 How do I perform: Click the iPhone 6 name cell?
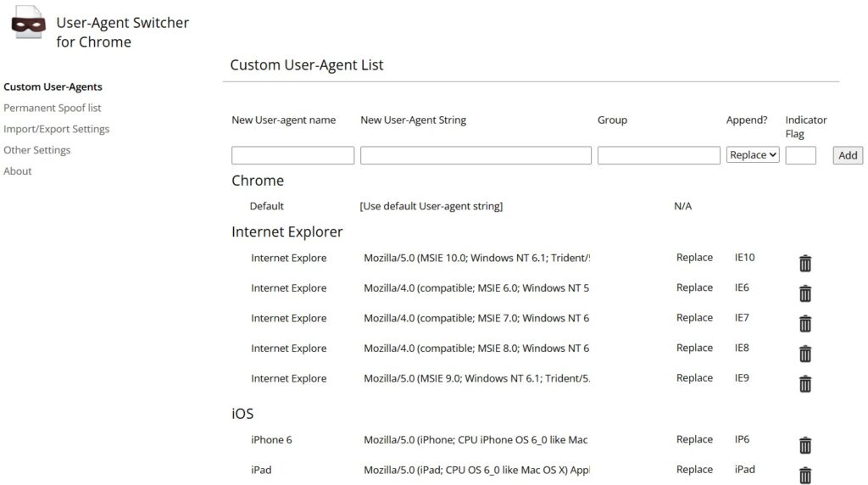click(271, 439)
